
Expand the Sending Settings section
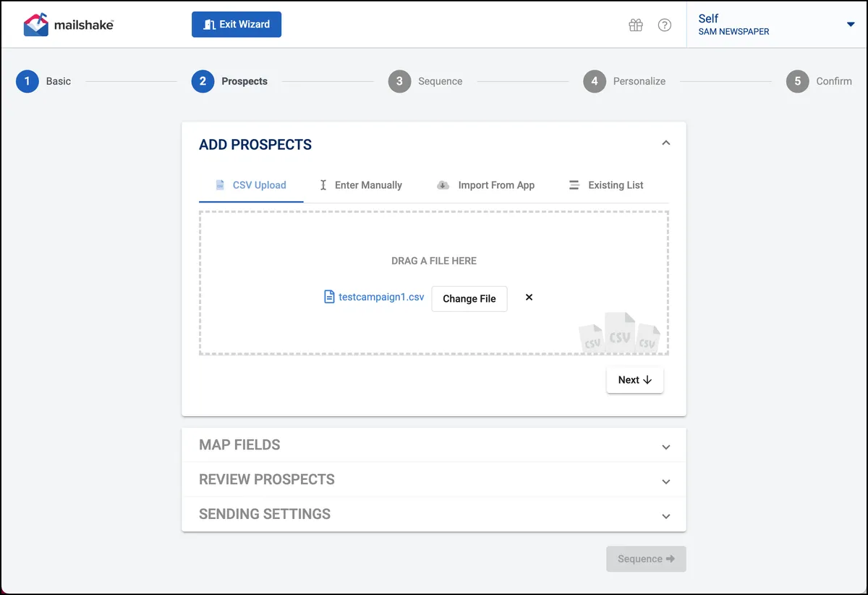(434, 515)
